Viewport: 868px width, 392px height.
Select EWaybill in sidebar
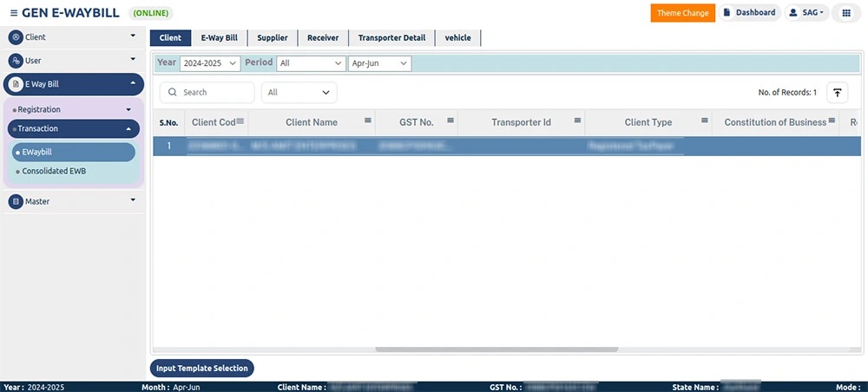[x=74, y=152]
